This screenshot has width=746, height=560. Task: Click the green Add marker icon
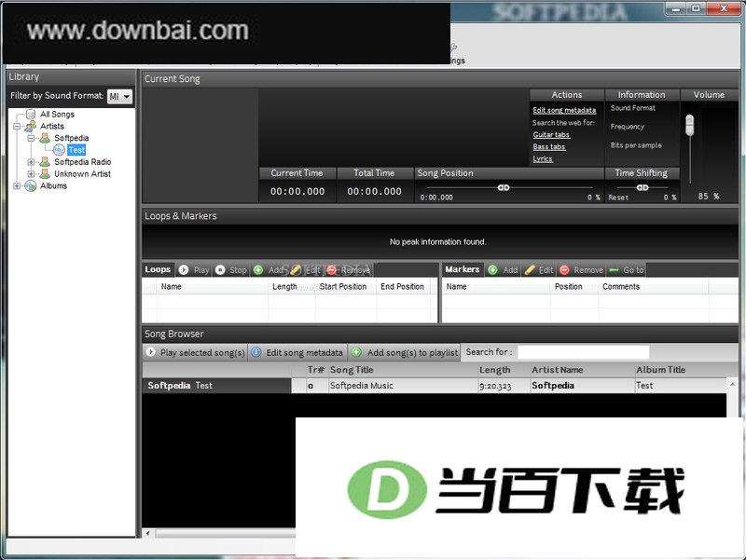point(493,270)
